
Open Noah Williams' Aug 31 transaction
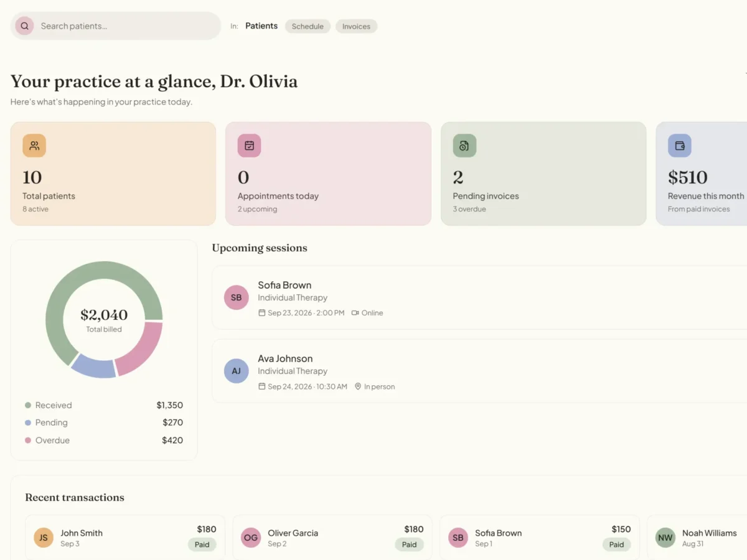click(697, 538)
